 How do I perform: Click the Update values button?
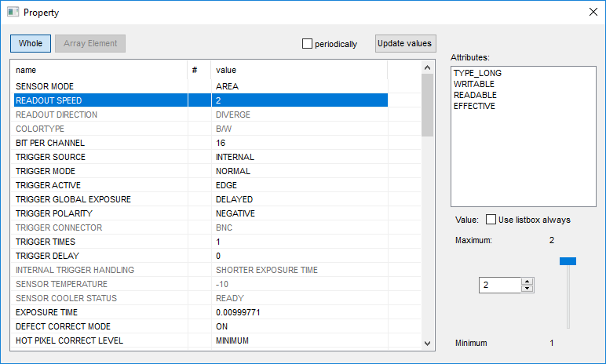point(404,44)
